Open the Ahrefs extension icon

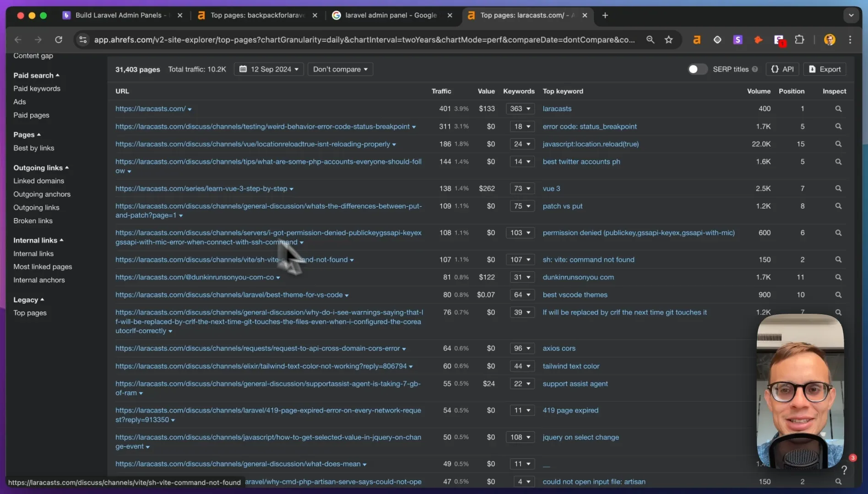[697, 40]
